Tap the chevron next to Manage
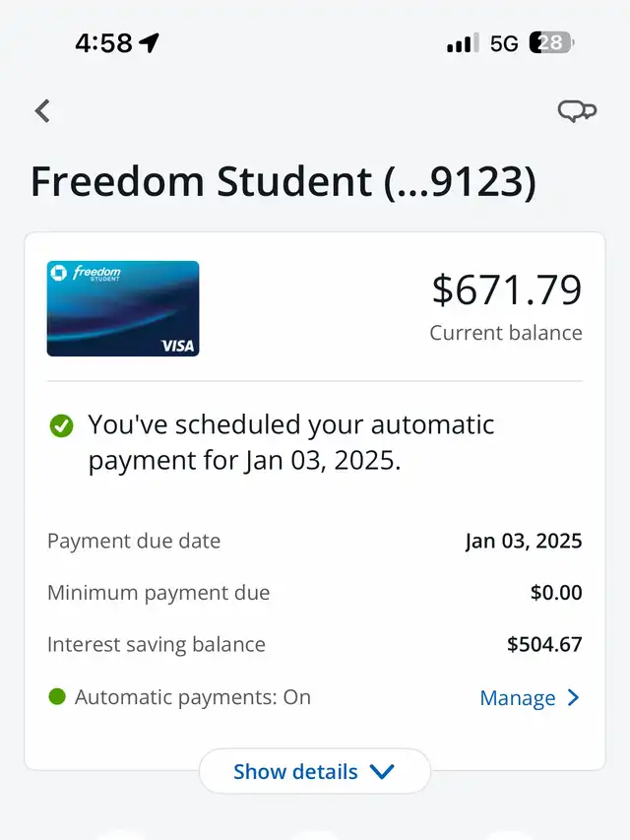 click(x=574, y=698)
